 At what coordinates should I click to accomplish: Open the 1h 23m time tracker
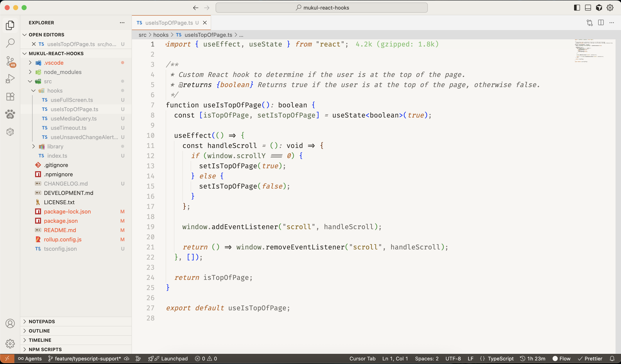[533, 359]
